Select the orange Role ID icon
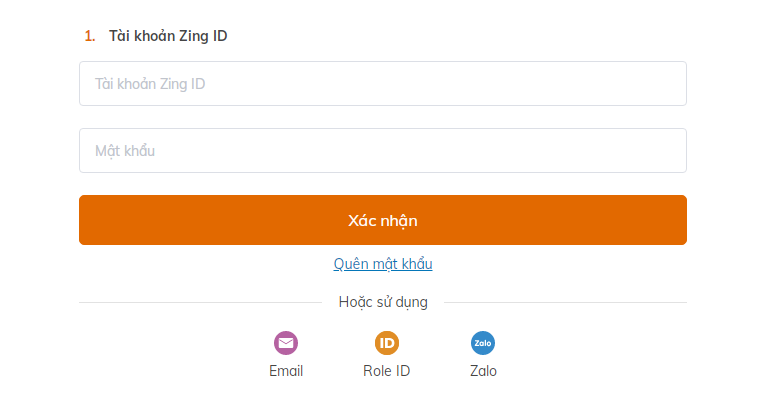 coord(387,343)
